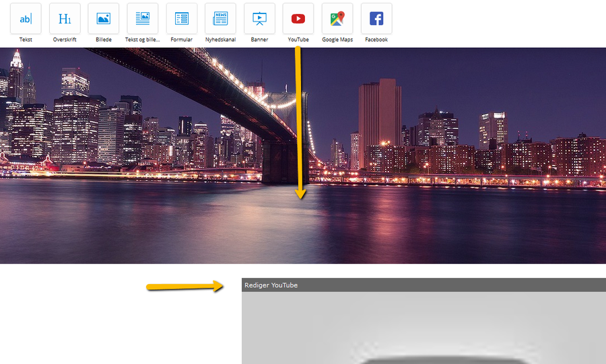The width and height of the screenshot is (606, 364).
Task: Click the 'Overskrift' label
Action: [x=65, y=40]
